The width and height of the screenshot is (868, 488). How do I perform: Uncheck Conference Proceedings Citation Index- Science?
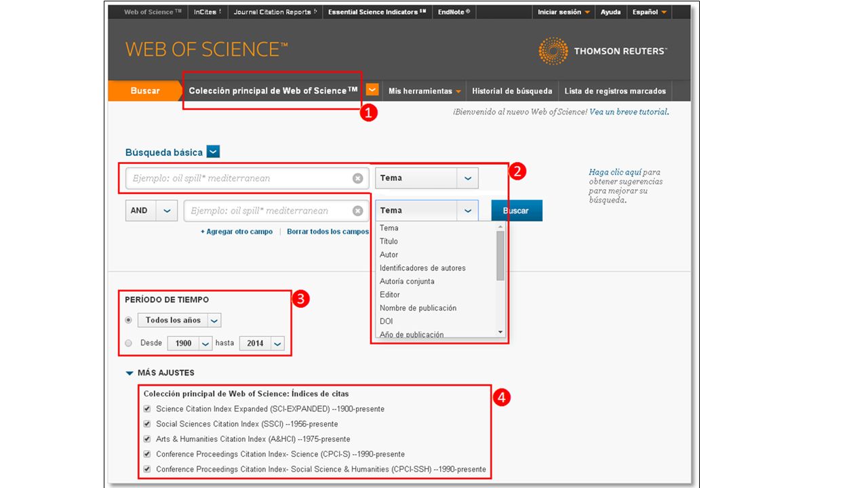pyautogui.click(x=147, y=453)
